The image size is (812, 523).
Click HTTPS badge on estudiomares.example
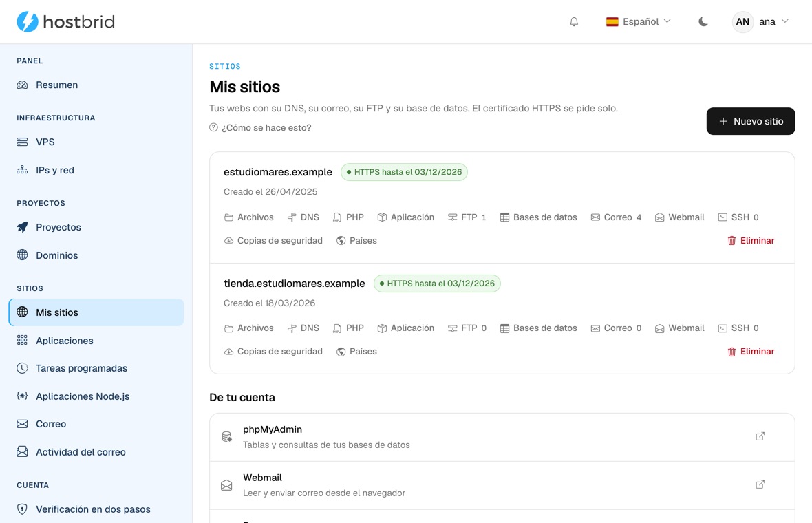pos(404,172)
